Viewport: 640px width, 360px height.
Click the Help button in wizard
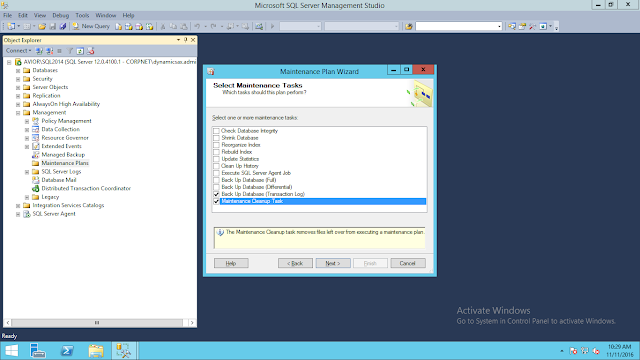(x=231, y=263)
